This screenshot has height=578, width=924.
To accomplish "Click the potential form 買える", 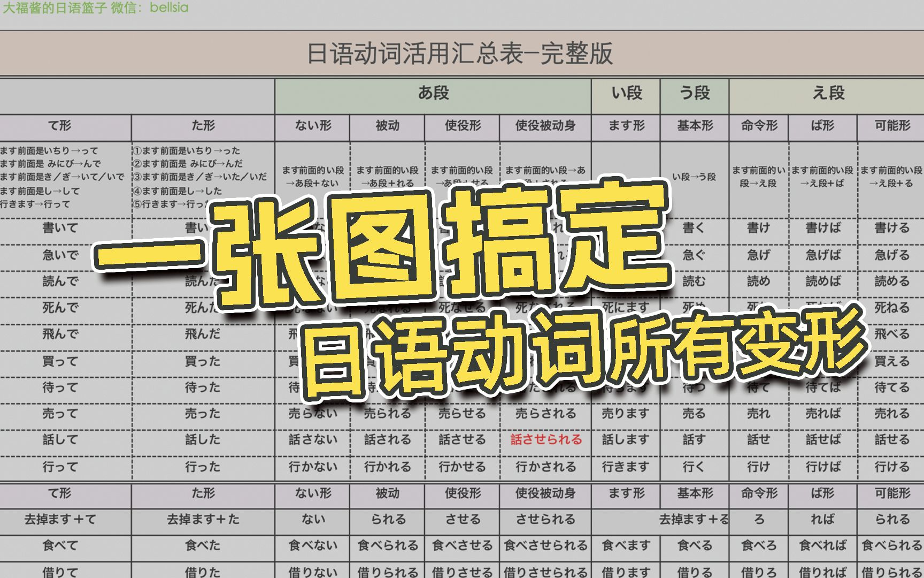I will coord(892,362).
